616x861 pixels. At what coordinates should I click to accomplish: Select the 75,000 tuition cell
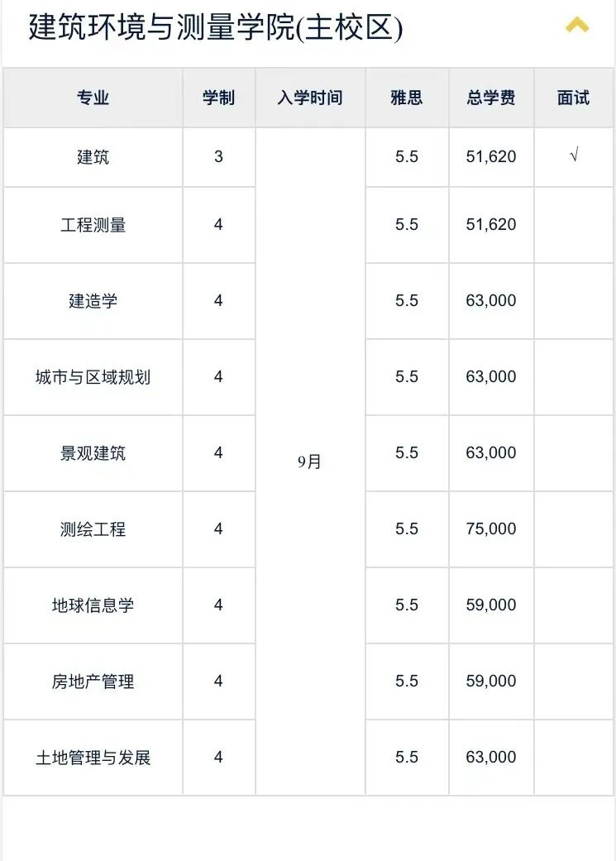[x=491, y=529]
